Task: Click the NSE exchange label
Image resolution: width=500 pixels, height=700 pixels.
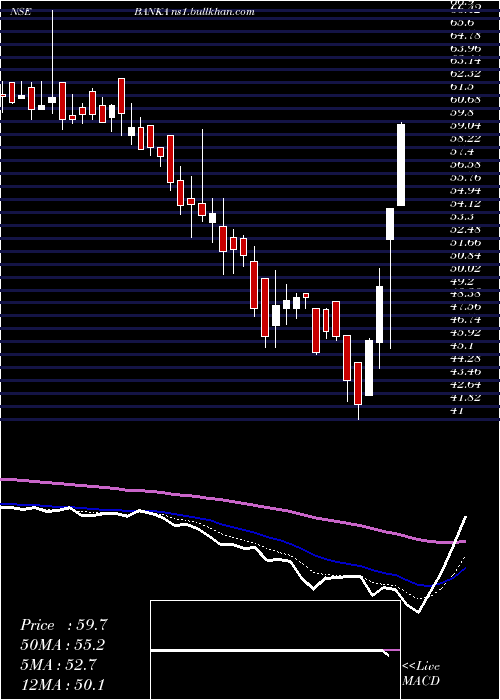Action: (21, 12)
